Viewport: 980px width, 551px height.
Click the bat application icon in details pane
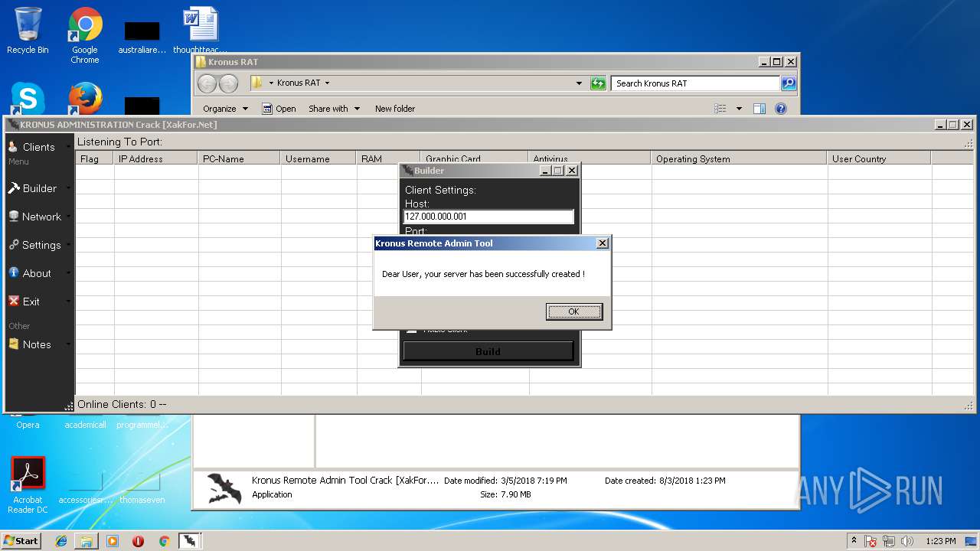click(224, 488)
